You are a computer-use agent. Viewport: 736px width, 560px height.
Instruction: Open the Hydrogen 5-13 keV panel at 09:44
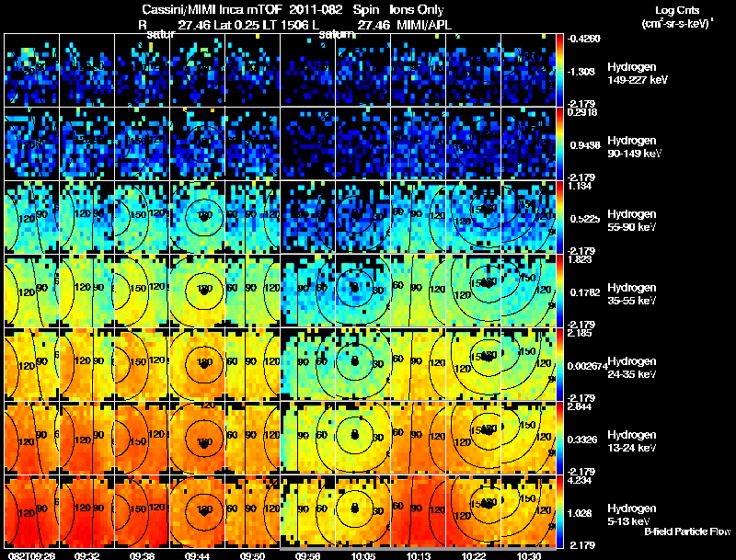198,511
